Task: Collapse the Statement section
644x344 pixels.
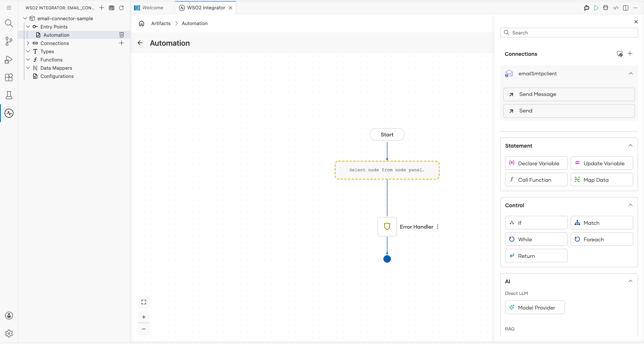Action: point(631,145)
